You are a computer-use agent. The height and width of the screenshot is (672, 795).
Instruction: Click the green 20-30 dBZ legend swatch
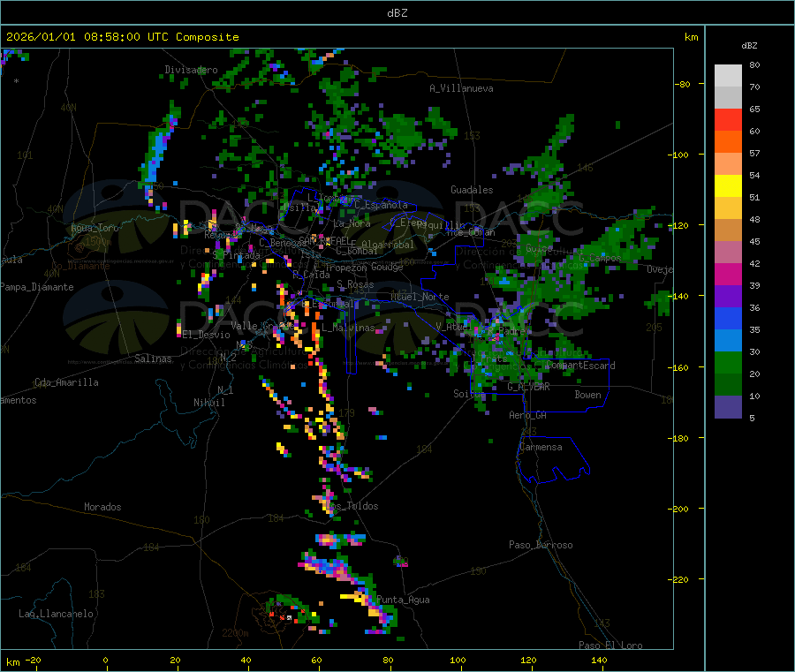(728, 362)
